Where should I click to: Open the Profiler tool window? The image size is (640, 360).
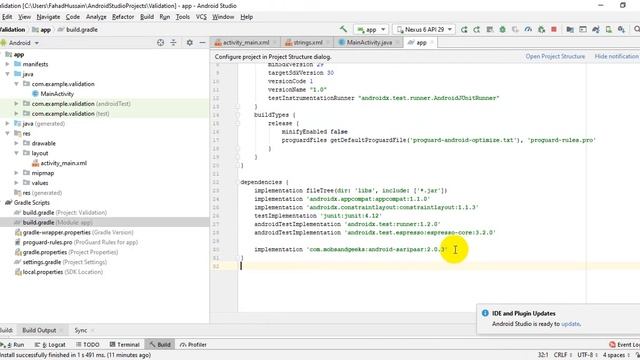(193, 344)
